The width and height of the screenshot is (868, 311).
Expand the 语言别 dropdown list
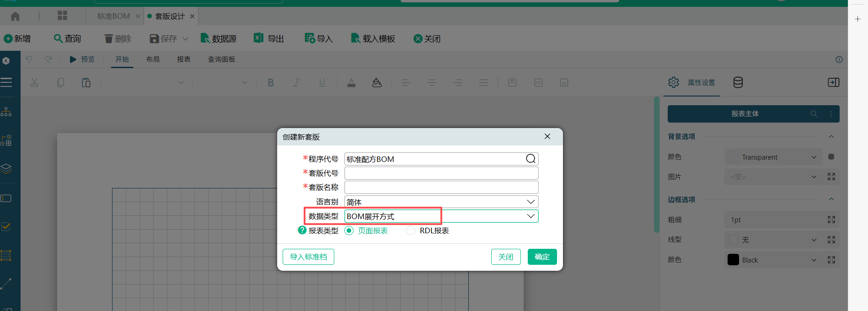[x=530, y=202]
